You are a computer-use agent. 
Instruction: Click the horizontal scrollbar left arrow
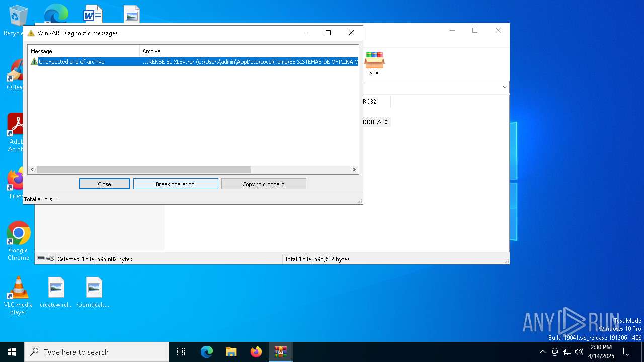coord(33,170)
